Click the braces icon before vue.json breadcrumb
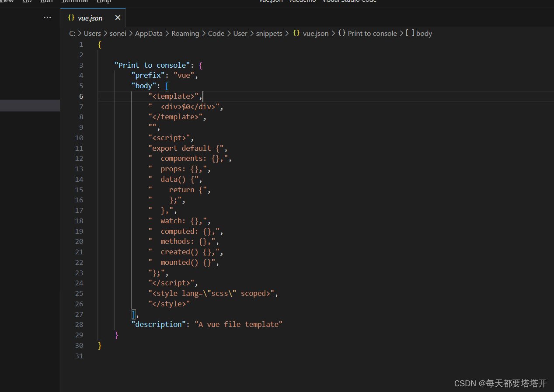This screenshot has height=392, width=554. pos(296,33)
